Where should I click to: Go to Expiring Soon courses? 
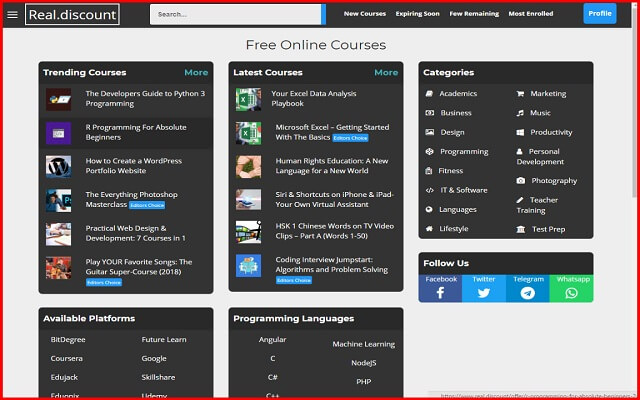click(417, 14)
